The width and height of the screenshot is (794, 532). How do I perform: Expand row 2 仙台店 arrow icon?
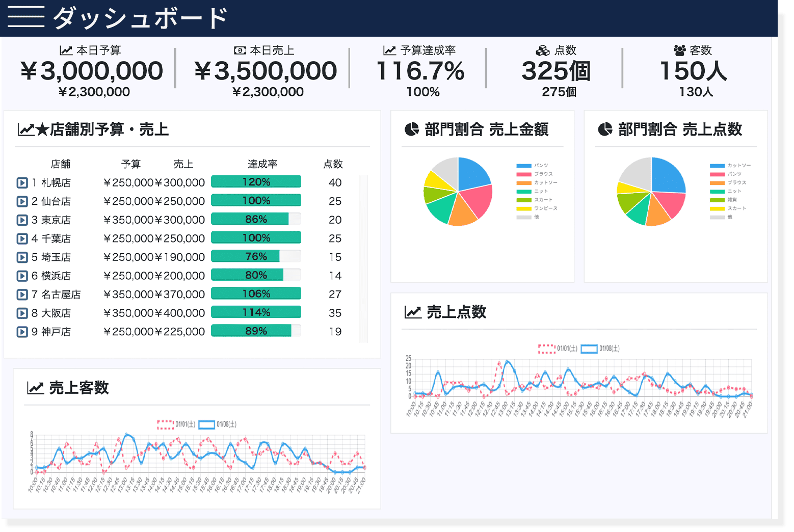coord(22,201)
